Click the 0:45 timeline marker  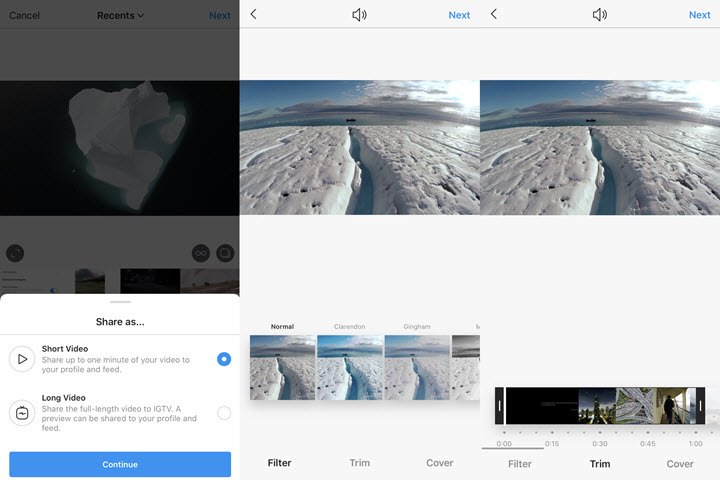[x=648, y=444]
